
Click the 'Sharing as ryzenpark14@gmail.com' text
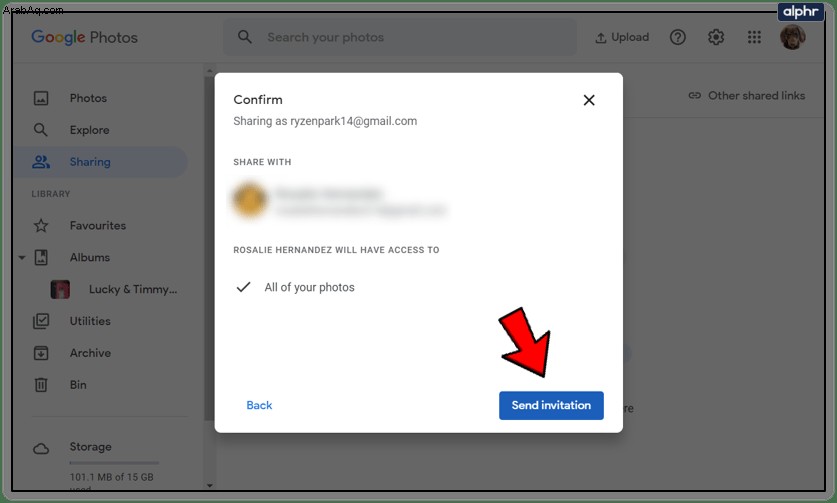coord(325,121)
